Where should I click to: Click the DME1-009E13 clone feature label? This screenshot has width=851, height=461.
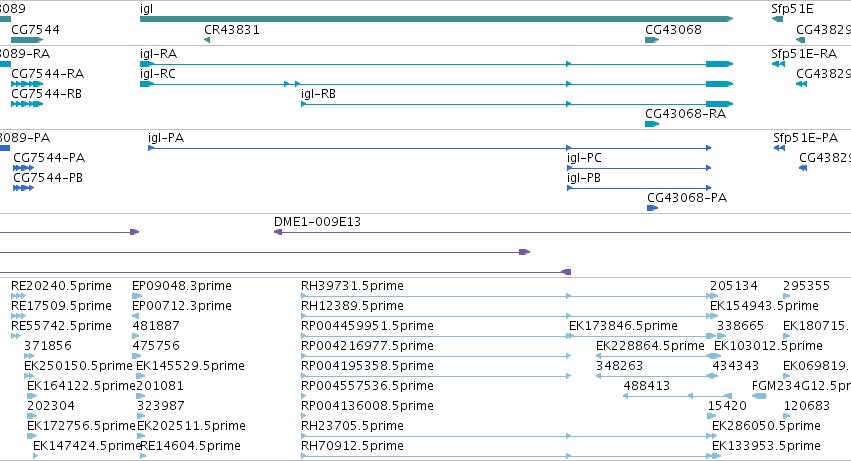317,222
